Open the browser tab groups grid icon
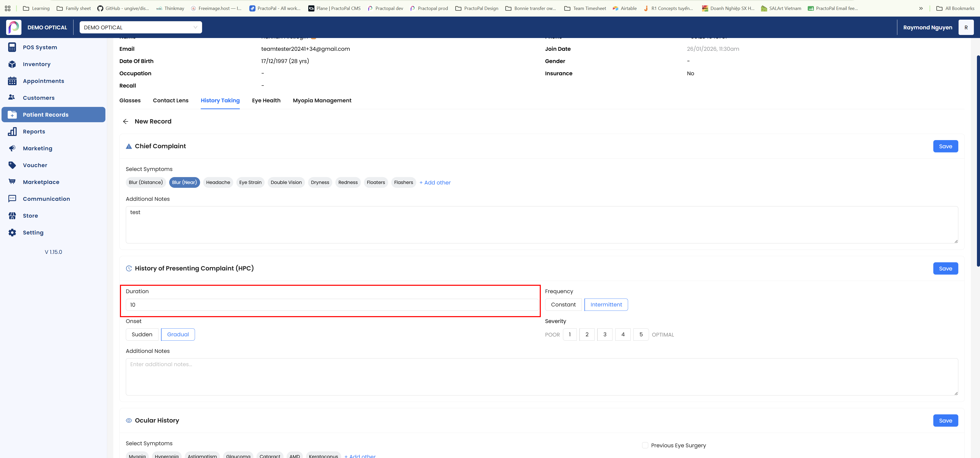This screenshot has width=980, height=458. point(8,8)
